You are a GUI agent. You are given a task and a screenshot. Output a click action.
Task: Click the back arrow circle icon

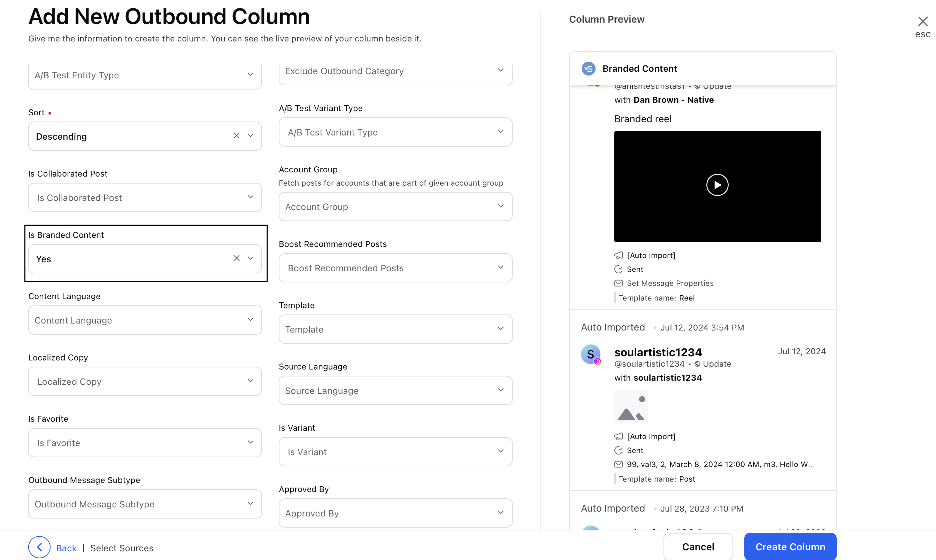pyautogui.click(x=39, y=547)
